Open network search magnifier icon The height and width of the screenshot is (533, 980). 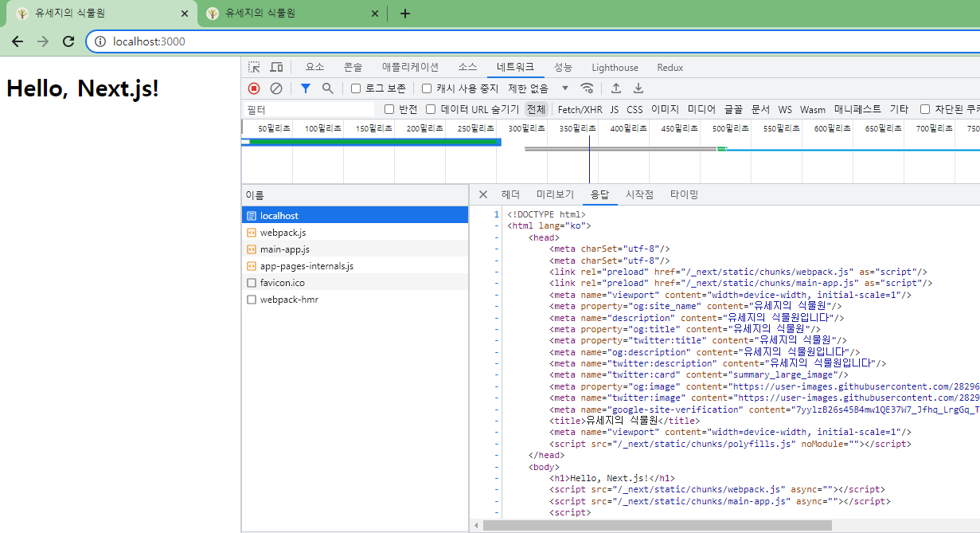327,88
